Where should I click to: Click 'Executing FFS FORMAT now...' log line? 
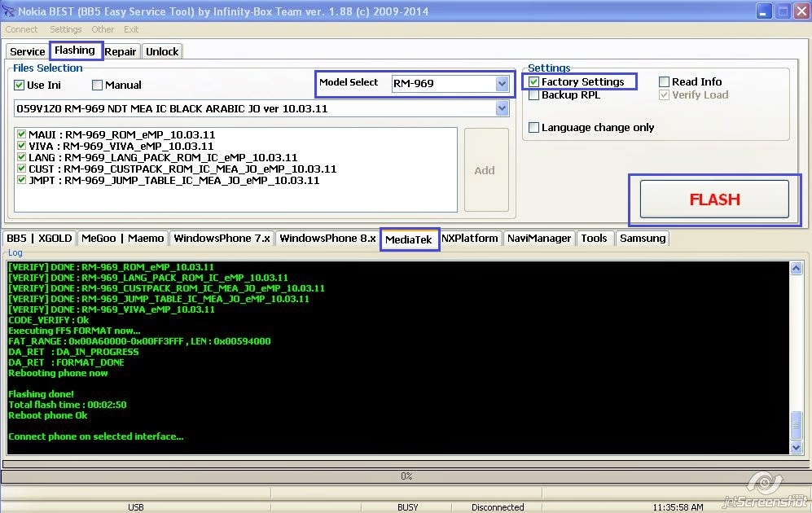pyautogui.click(x=74, y=331)
